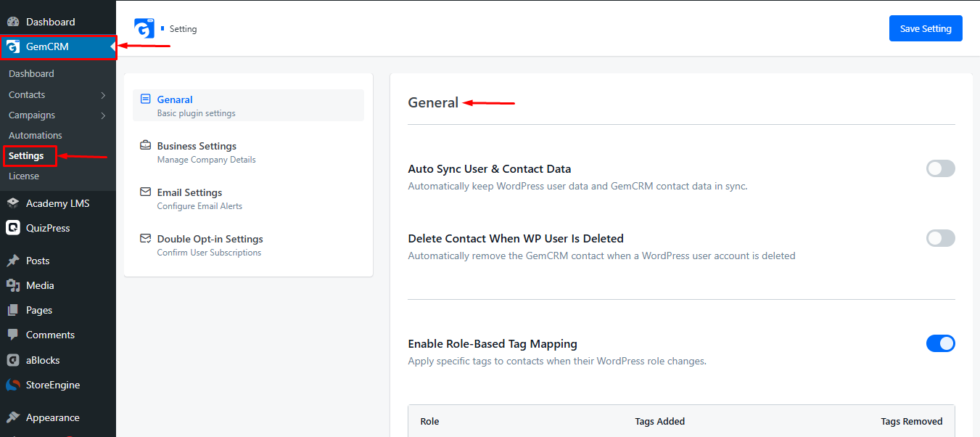The width and height of the screenshot is (980, 437).
Task: Click the StoreEngine icon
Action: coord(13,385)
